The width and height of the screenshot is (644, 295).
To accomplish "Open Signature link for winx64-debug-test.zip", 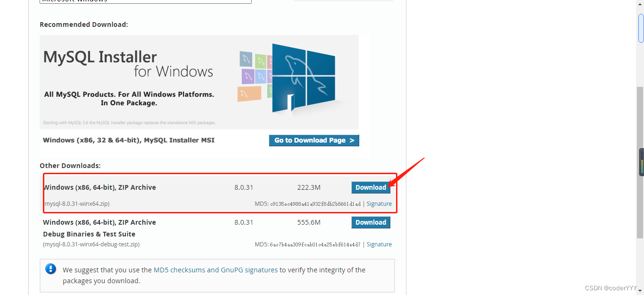I will click(379, 244).
